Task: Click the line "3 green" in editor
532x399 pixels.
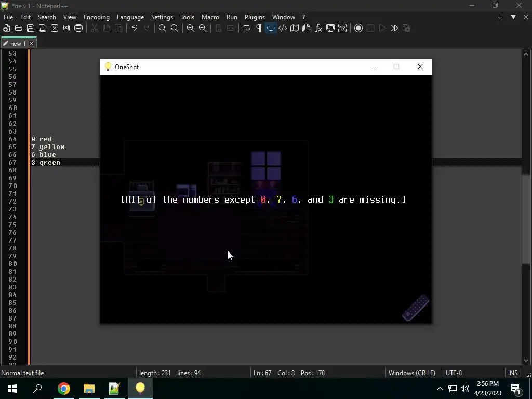Action: coord(46,163)
